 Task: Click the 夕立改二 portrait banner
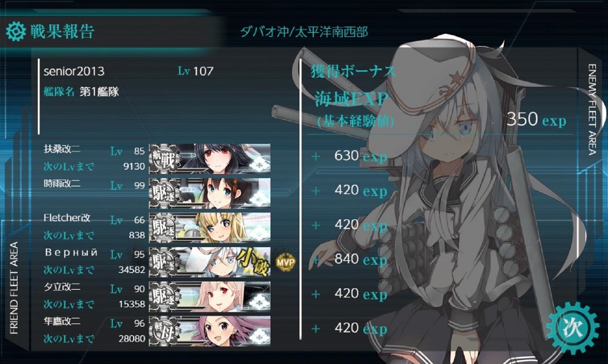[210, 297]
